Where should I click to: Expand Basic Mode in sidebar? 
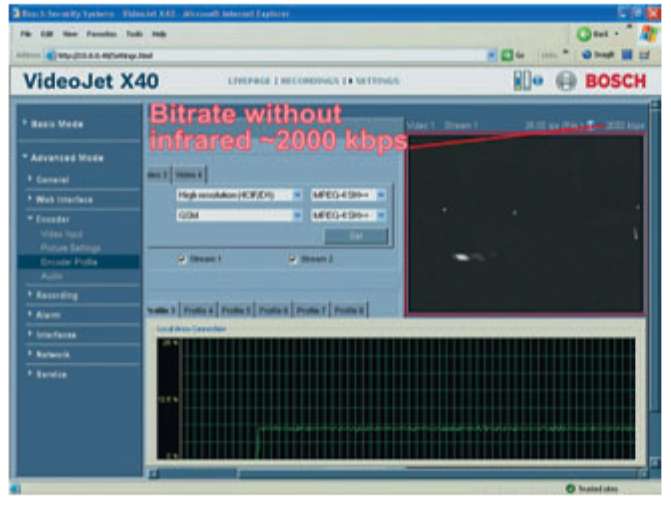click(x=57, y=124)
